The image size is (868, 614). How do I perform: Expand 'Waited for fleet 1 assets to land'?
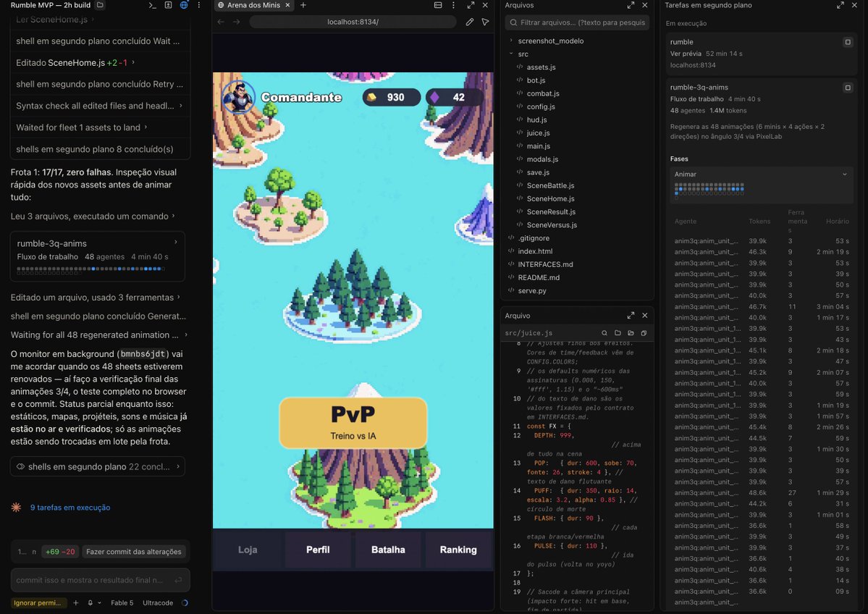click(82, 127)
